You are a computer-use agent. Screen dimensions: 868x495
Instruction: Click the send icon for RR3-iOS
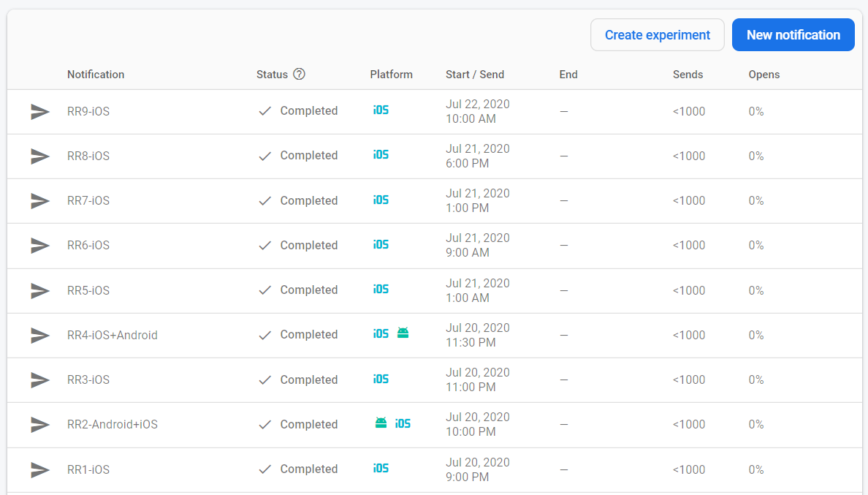40,379
